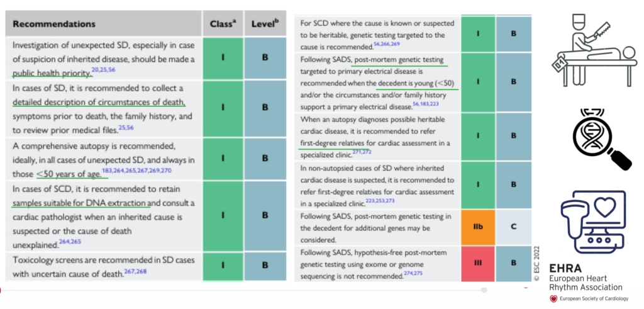Click the vertical ESC 2022 copyright text
Screen dimensions: 644x309
click(536, 264)
